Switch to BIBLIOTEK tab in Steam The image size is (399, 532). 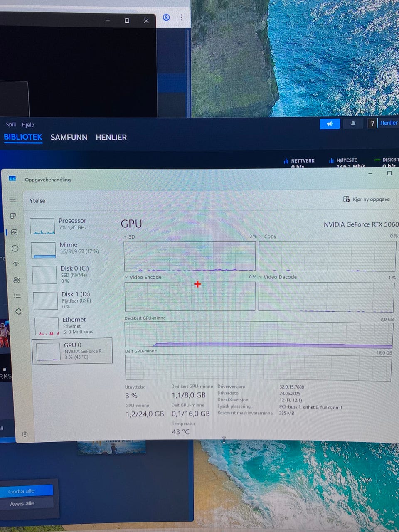tap(23, 137)
